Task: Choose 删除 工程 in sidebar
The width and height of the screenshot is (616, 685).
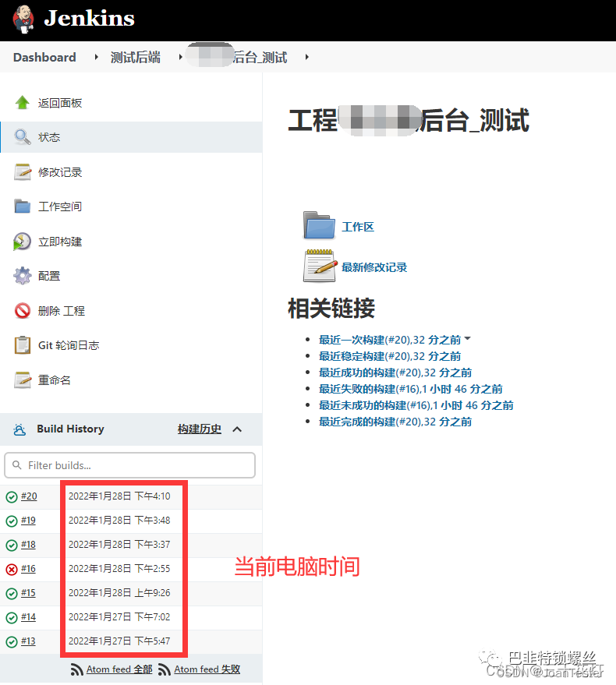Action: point(61,311)
